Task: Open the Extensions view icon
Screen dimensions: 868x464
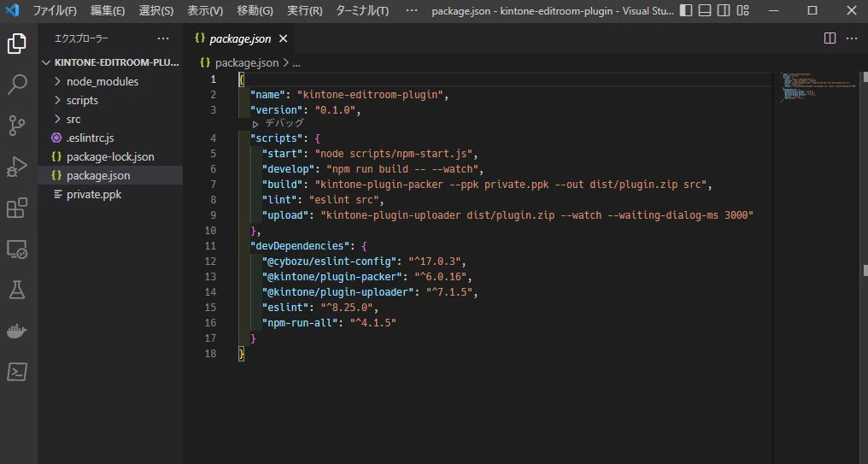Action: click(x=16, y=209)
